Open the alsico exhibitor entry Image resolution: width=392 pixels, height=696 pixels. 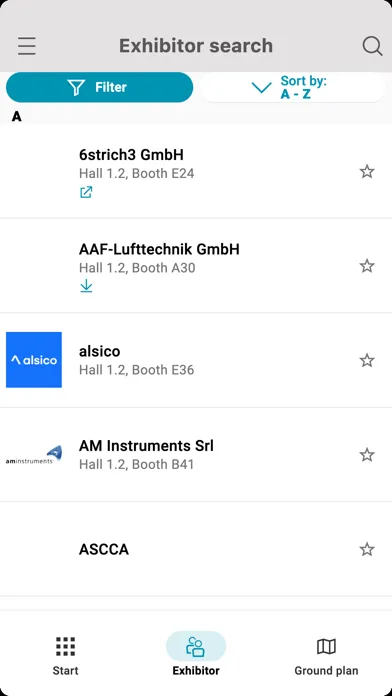pyautogui.click(x=196, y=360)
